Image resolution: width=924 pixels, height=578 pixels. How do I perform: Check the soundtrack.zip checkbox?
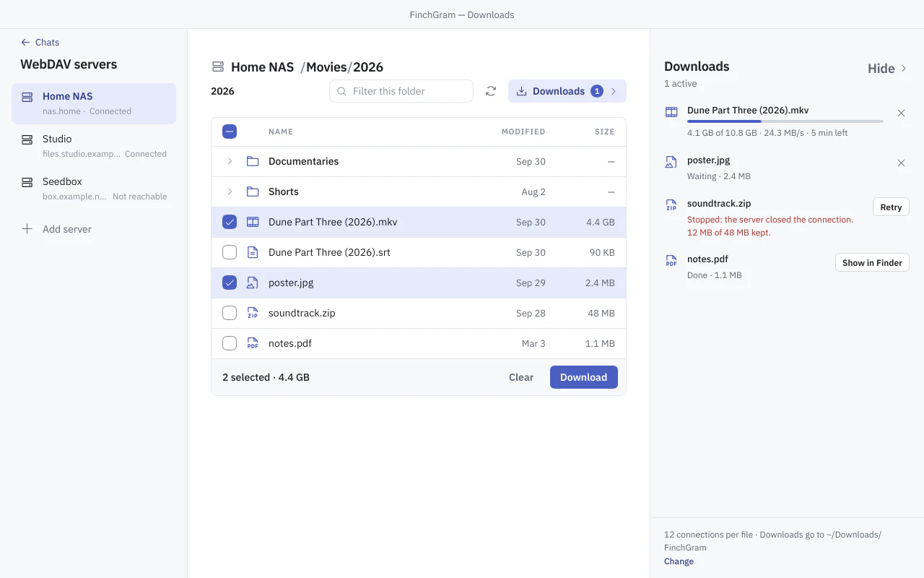click(x=230, y=313)
